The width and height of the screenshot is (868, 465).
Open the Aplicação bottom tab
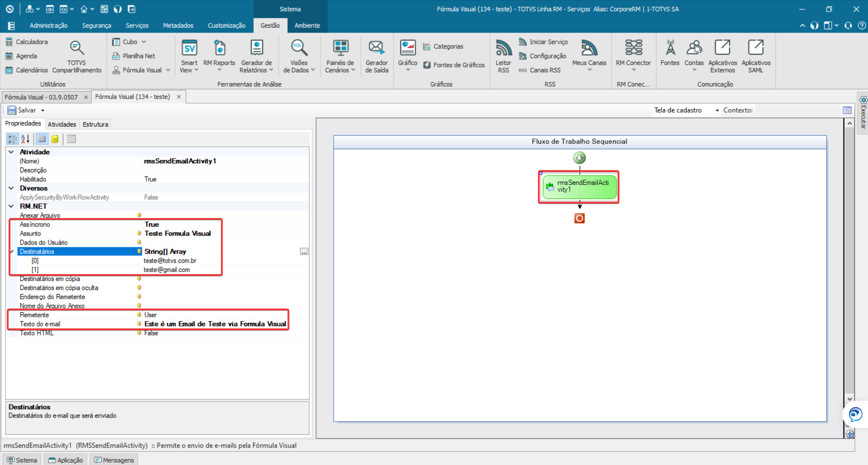(66, 460)
